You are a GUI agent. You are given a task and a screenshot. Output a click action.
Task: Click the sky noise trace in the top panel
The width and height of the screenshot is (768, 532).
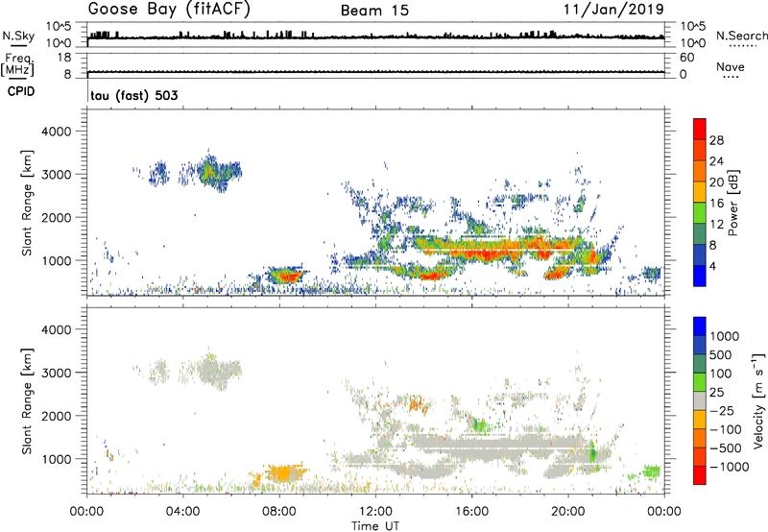point(375,36)
